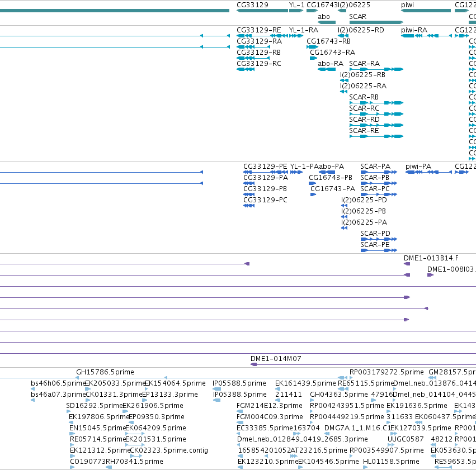
Task: Select EST bs46a07.3prime
Action: (33, 400)
